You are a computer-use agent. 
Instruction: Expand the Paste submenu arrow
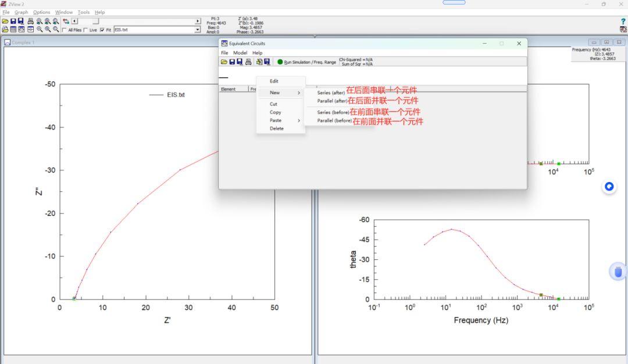(x=299, y=120)
